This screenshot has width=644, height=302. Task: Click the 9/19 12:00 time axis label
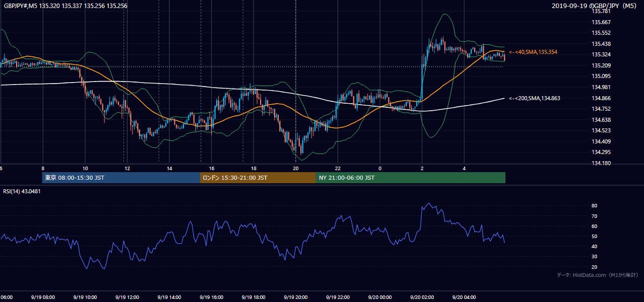(x=127, y=297)
